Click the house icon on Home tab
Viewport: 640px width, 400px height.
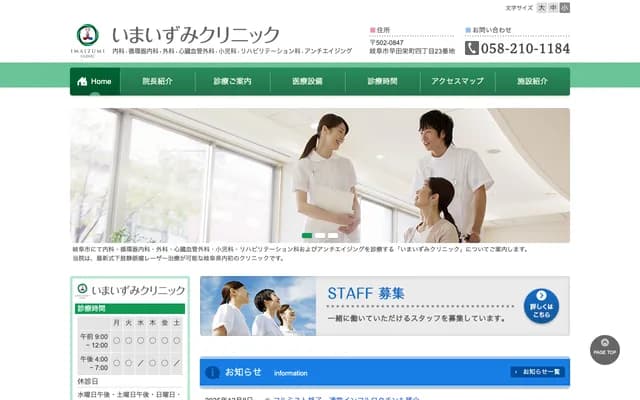click(x=82, y=81)
